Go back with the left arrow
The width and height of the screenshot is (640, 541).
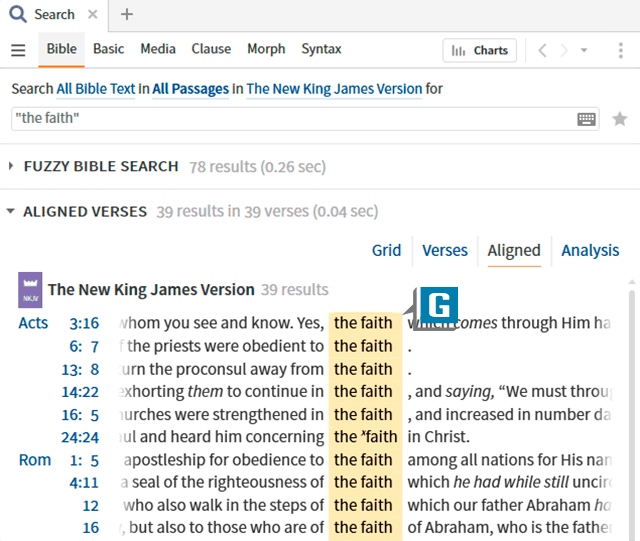(542, 51)
